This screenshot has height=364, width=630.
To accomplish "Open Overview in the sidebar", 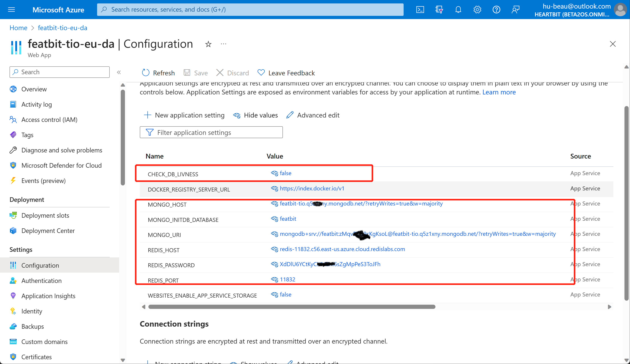I will [34, 89].
